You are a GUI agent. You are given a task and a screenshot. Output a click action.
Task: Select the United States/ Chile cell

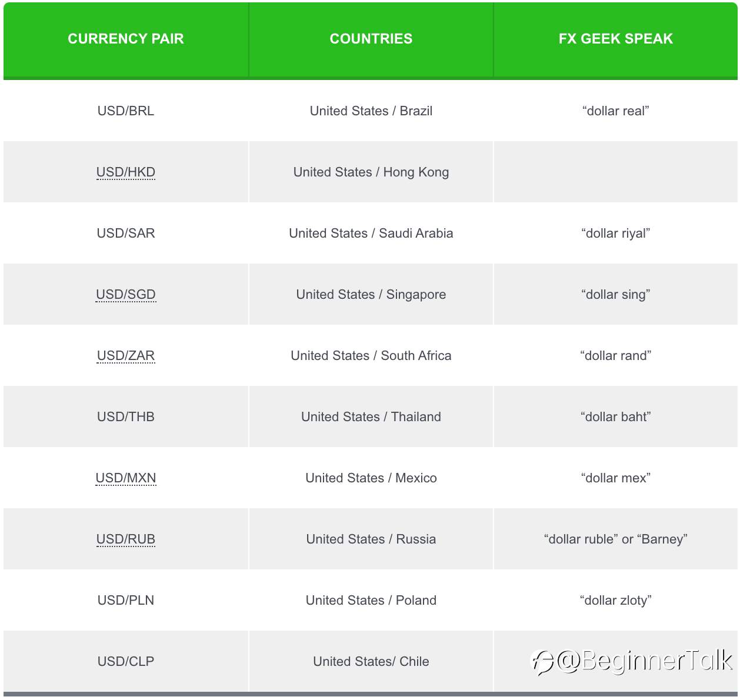(371, 661)
